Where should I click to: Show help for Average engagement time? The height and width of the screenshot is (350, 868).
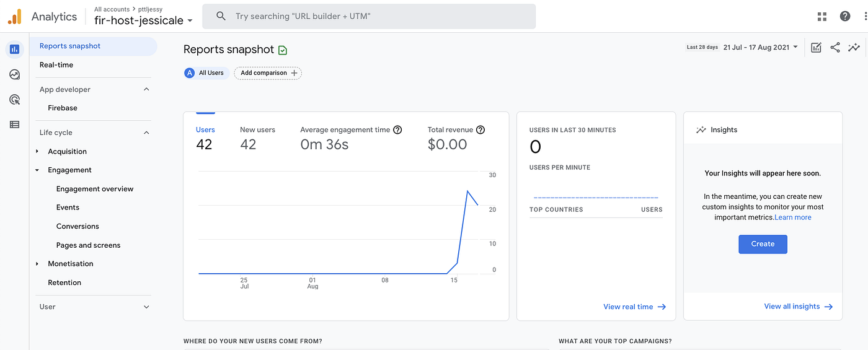[x=397, y=130]
